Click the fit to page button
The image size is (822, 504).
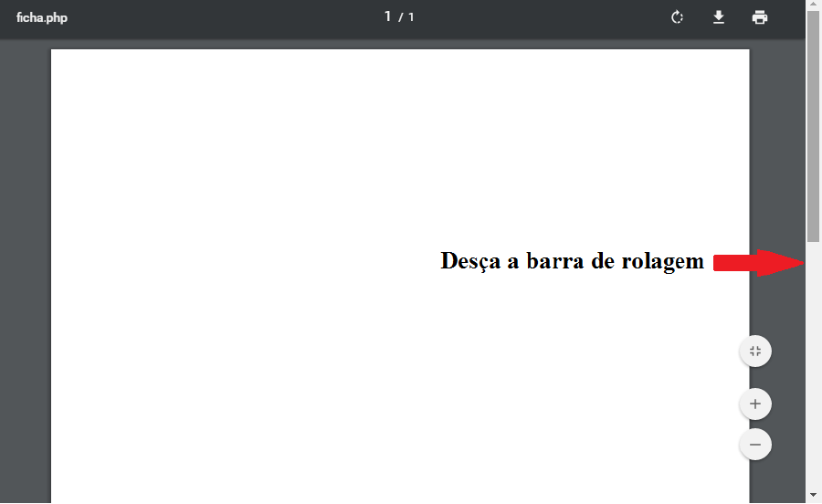pyautogui.click(x=755, y=352)
